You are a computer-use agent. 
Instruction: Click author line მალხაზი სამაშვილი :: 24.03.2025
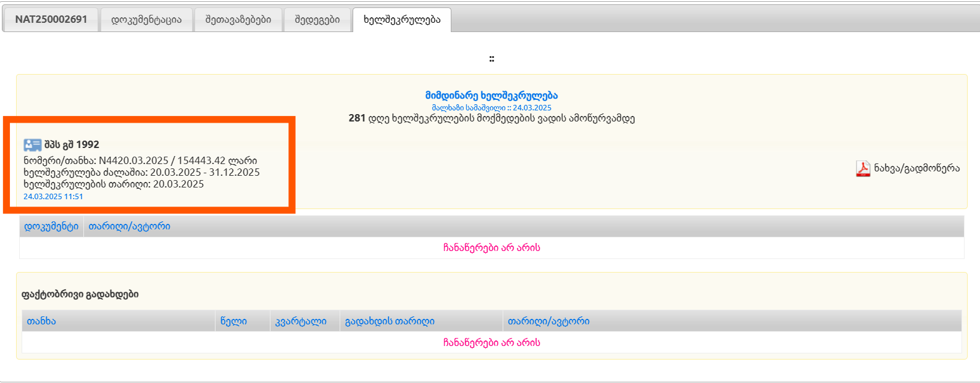492,107
